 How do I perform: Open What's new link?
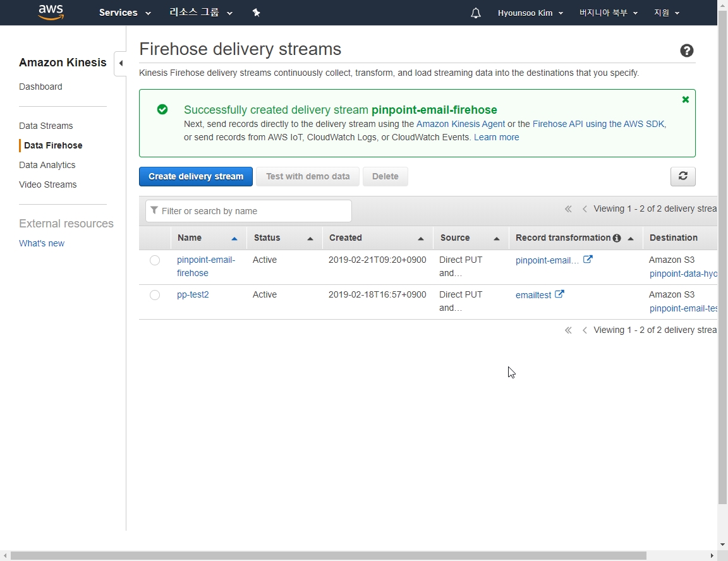click(42, 243)
